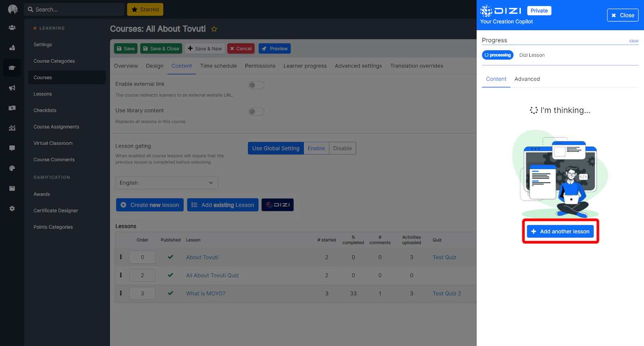This screenshot has height=346, width=644.
Task: Open the graduation cap Learning icon
Action: [x=12, y=68]
